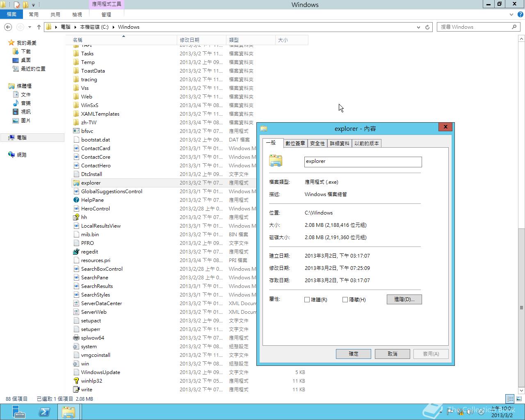The width and height of the screenshot is (525, 420).
Task: Select 下載 in the navigation pane
Action: click(26, 51)
